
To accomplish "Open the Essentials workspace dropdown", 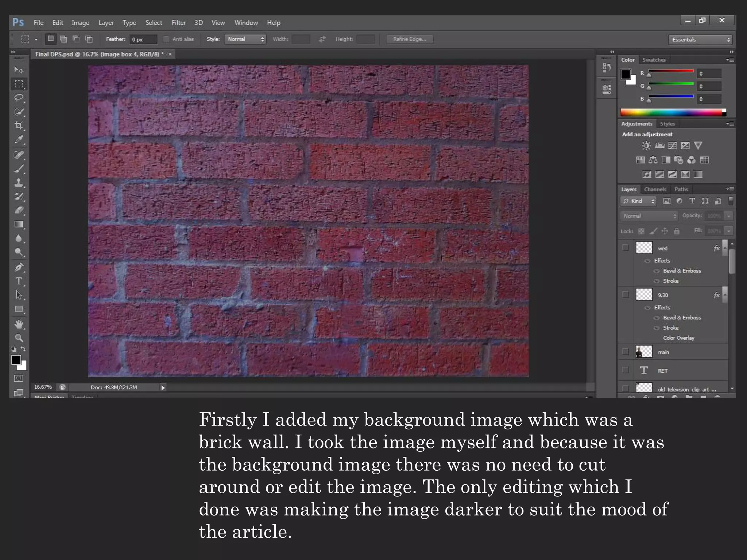I will point(700,40).
